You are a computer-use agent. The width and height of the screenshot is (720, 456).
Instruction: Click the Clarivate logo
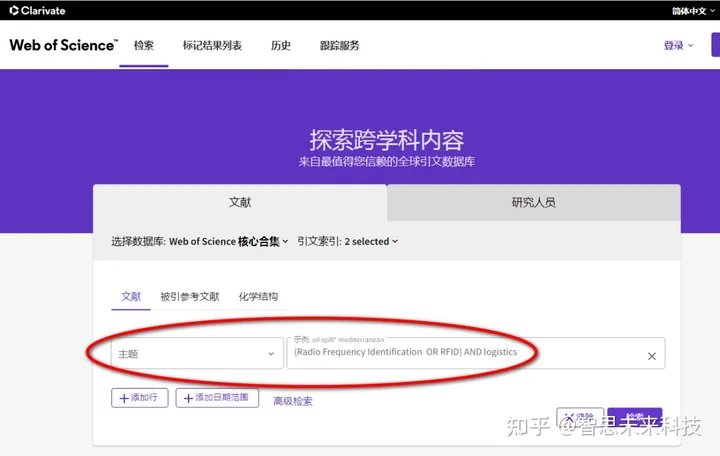37,10
